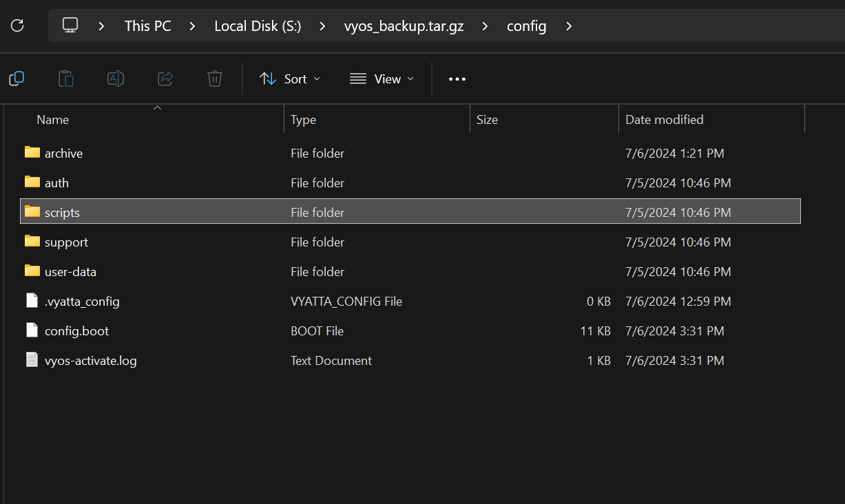Click the Copy icon in toolbar

point(17,78)
